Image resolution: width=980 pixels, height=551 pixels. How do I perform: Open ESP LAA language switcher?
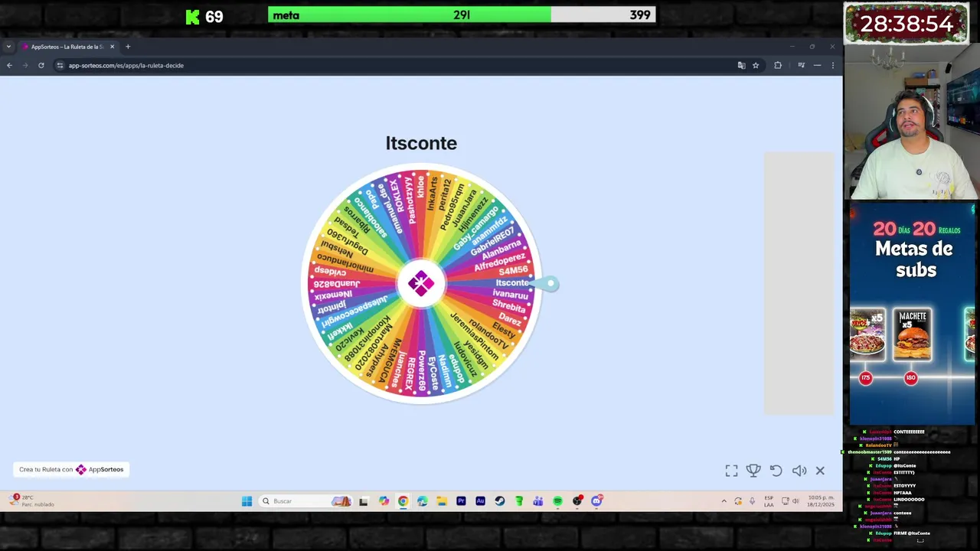coord(769,501)
